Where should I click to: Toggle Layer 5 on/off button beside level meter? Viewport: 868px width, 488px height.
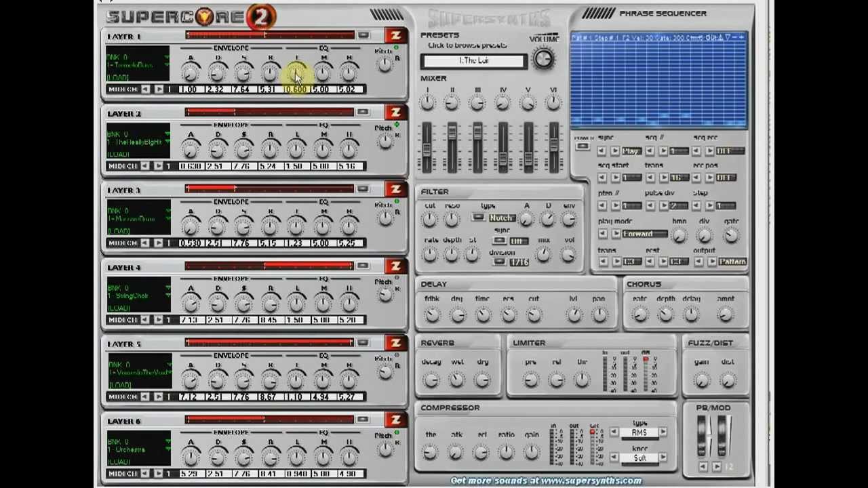point(363,342)
